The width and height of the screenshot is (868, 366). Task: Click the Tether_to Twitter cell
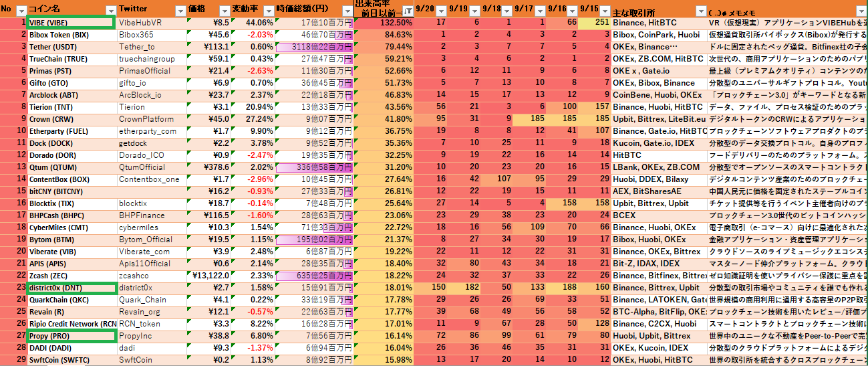tap(150, 47)
